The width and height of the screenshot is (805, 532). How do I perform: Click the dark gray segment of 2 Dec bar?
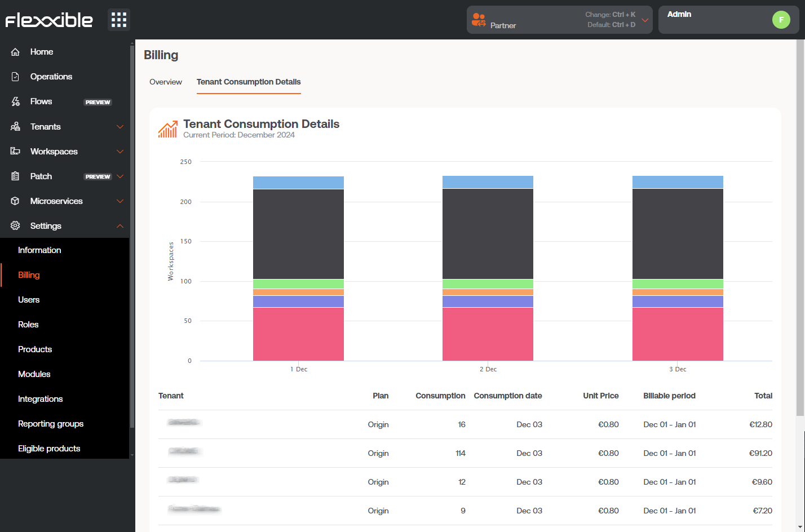488,234
